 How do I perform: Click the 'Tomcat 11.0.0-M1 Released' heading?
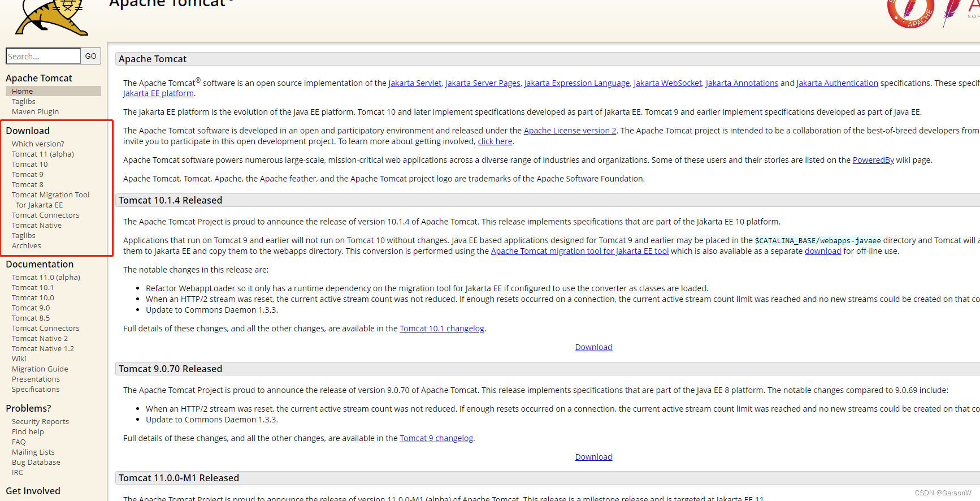179,478
